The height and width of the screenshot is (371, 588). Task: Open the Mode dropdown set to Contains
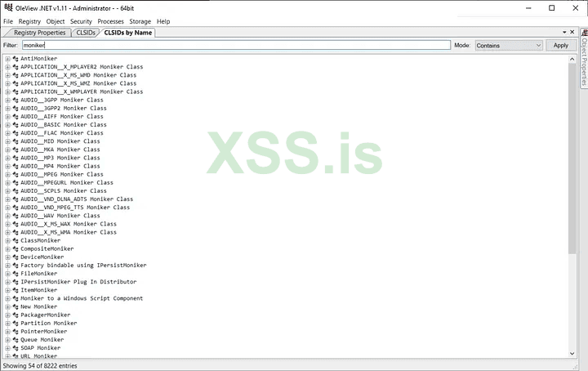[x=509, y=46]
